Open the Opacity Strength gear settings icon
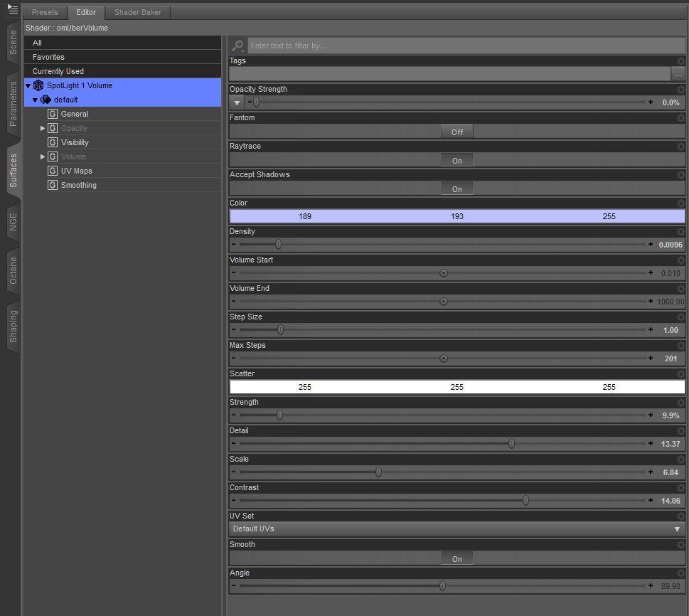 (680, 90)
